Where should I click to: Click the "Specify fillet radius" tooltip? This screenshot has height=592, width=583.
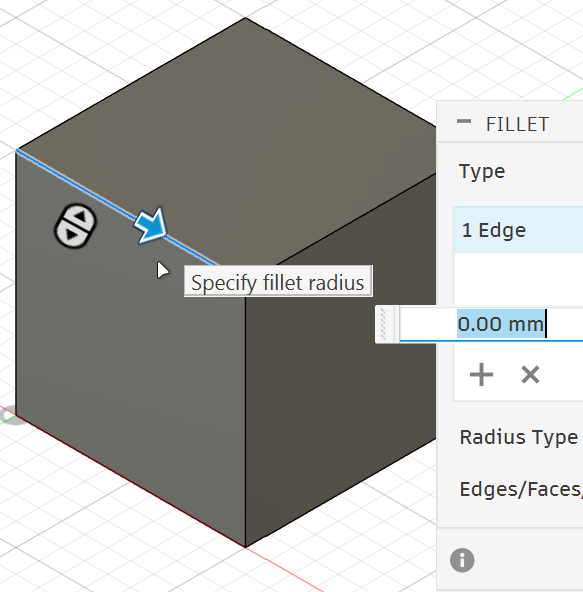278,282
